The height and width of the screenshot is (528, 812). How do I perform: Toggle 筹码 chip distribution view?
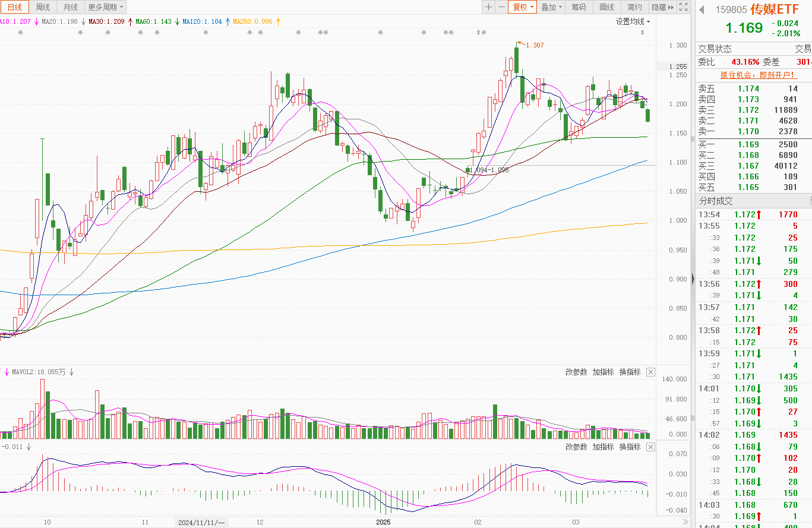click(x=579, y=7)
